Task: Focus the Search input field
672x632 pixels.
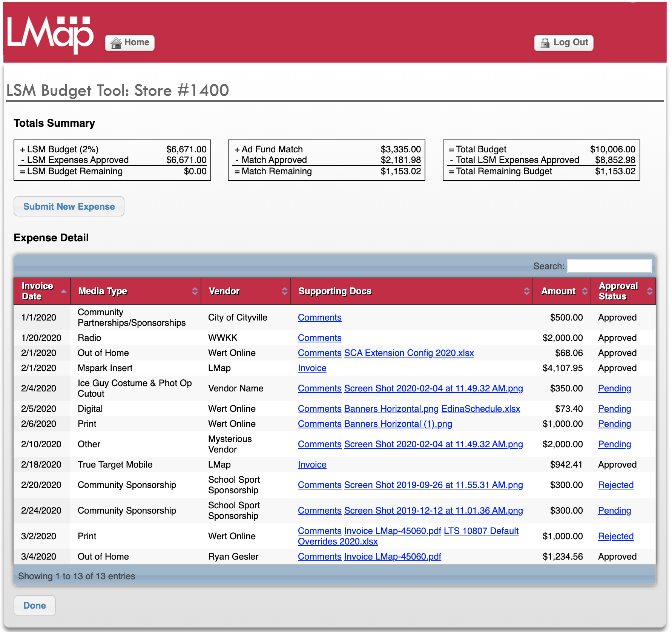Action: click(x=609, y=266)
